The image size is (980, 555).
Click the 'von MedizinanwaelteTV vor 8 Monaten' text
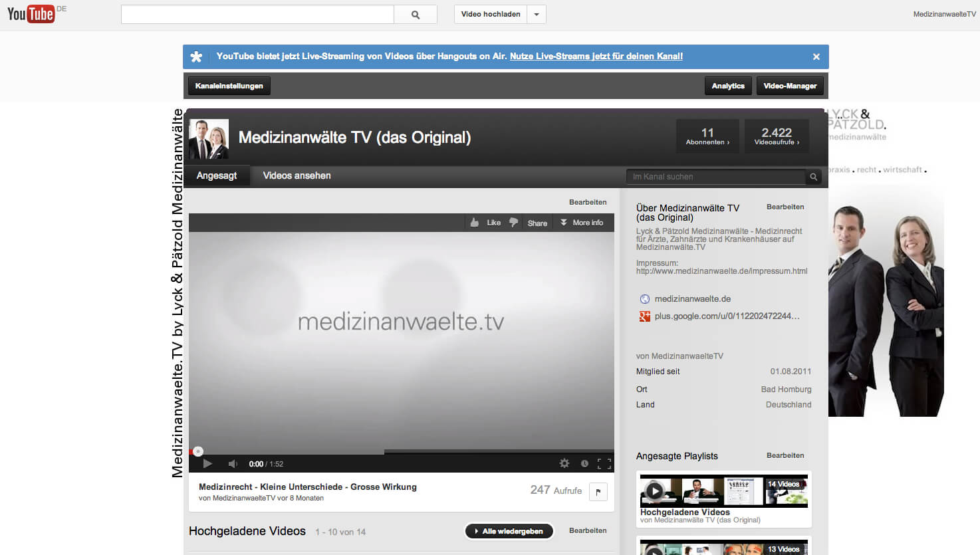coord(261,498)
